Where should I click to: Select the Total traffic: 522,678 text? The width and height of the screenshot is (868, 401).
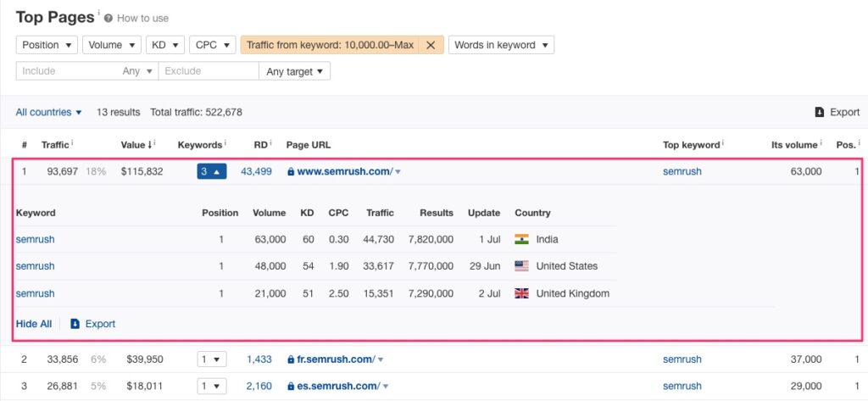pos(196,112)
